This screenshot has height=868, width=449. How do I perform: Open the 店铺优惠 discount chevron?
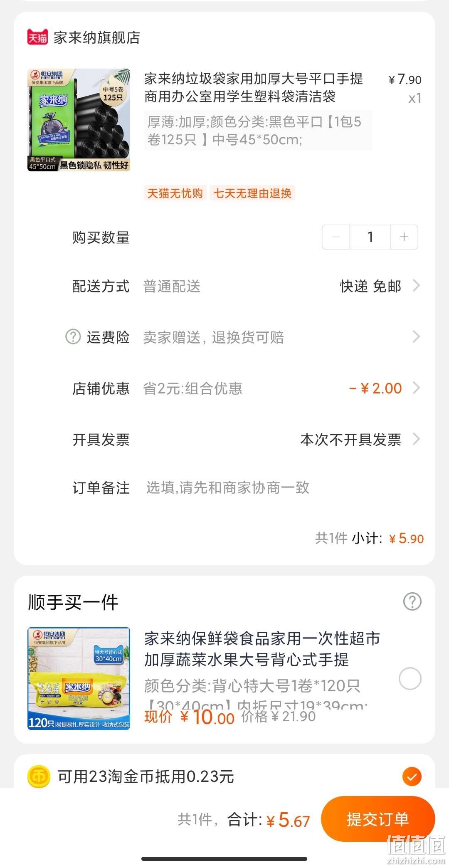pos(416,388)
